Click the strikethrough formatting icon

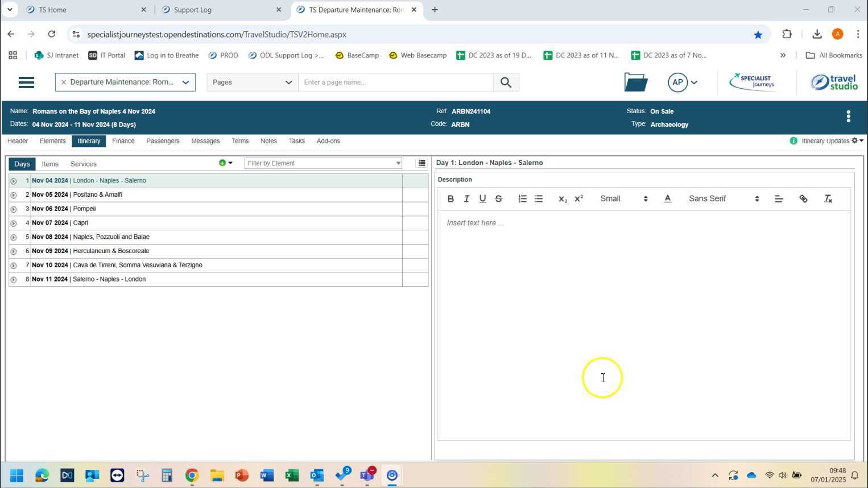coord(498,199)
